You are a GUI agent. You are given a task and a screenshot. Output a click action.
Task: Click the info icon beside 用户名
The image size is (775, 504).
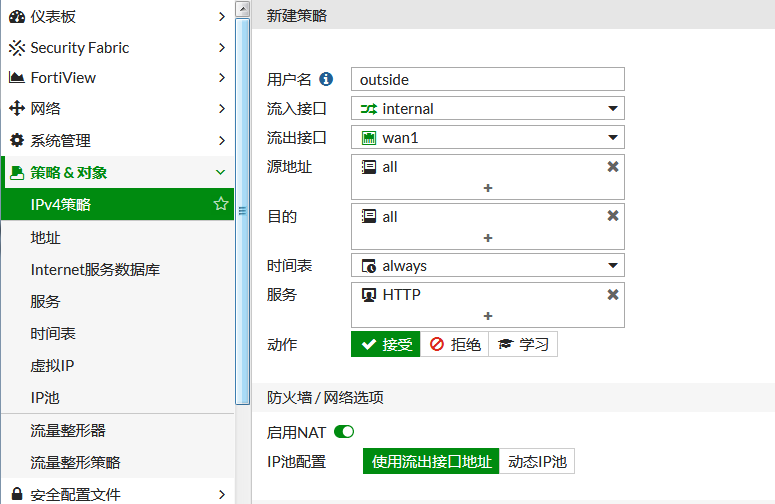point(326,80)
